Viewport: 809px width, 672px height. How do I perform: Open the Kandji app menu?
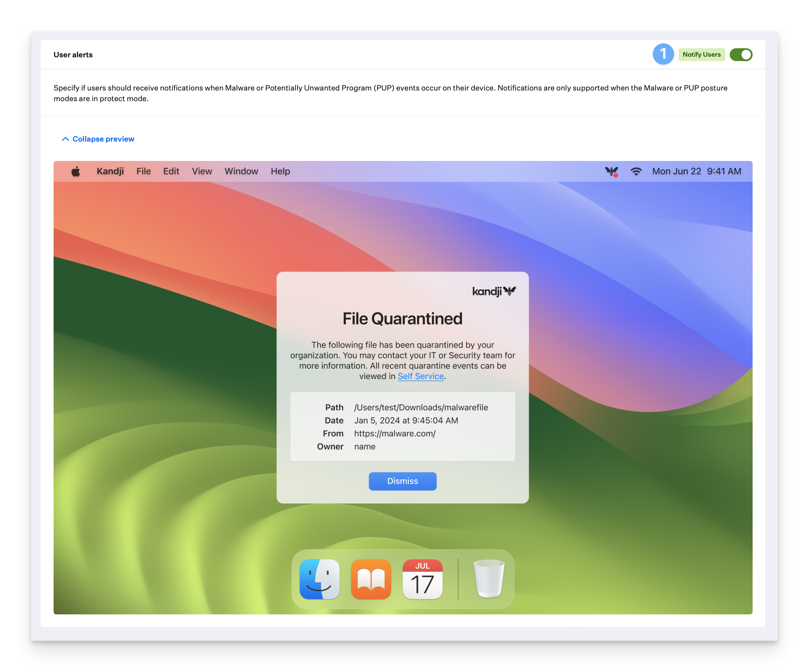110,171
